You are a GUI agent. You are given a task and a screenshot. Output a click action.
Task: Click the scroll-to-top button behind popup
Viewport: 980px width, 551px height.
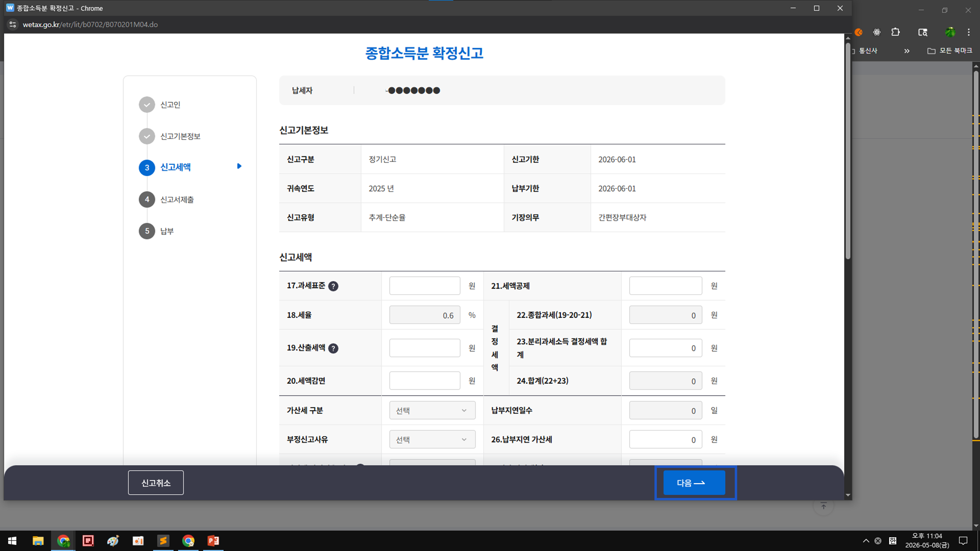[823, 506]
